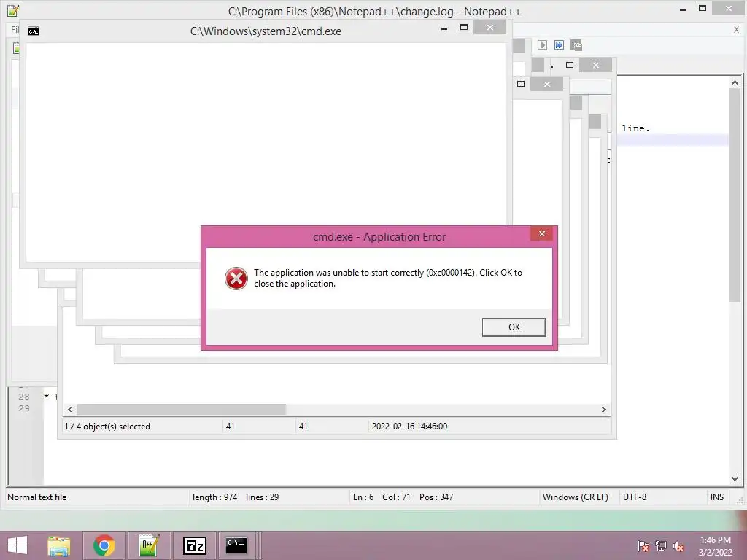Screen dimensions: 747x560
Task: Click the red error icon in the dialog
Action: point(236,279)
